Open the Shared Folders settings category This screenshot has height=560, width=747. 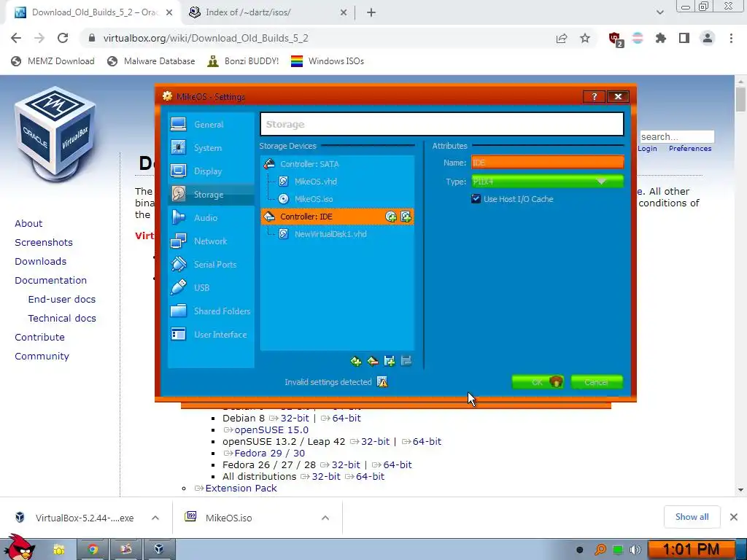click(211, 311)
